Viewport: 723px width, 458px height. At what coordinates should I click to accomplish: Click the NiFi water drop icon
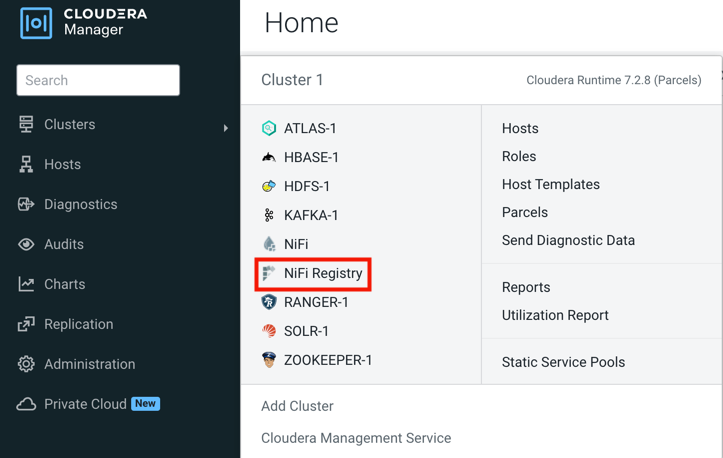point(269,244)
